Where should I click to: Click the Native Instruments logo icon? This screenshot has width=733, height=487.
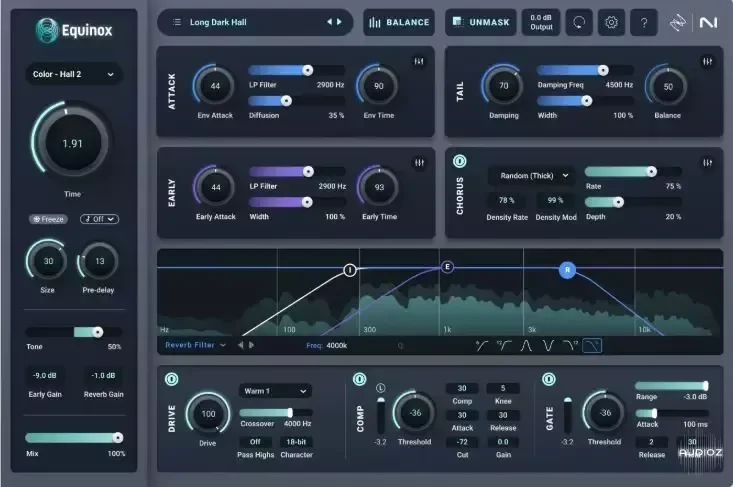click(708, 22)
